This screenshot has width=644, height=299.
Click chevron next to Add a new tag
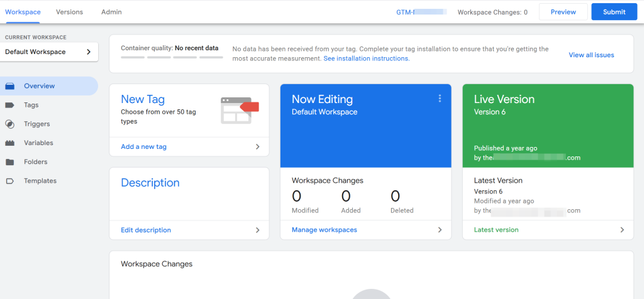click(x=257, y=147)
